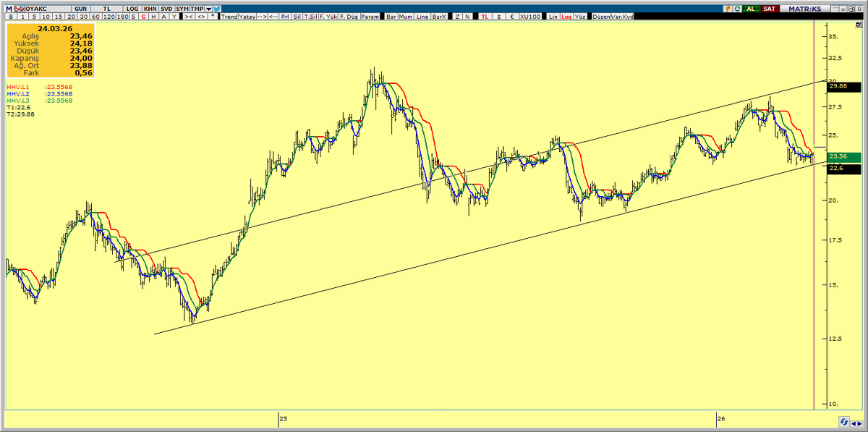Click the Twitter bird share icon

pyautogui.click(x=216, y=8)
